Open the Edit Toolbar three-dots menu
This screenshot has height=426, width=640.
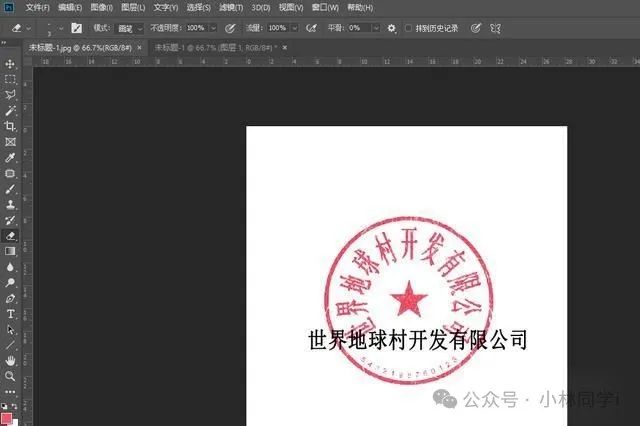pyautogui.click(x=10, y=392)
